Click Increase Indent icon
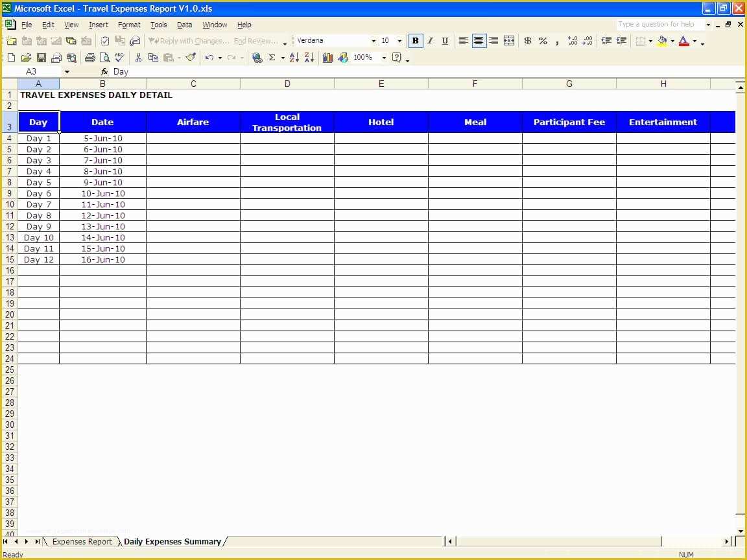Screen dimensions: 747x560 coord(621,41)
